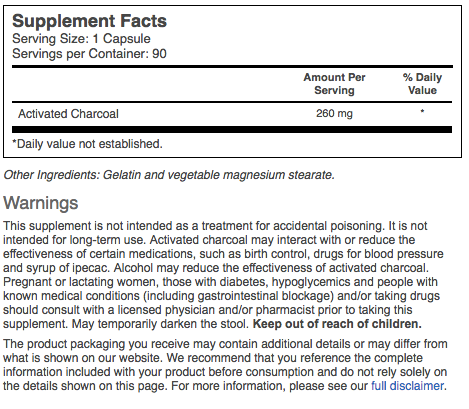Select the Serving Size: 1 Capsule text
Viewport: 469px width, 409px height.
81,39
